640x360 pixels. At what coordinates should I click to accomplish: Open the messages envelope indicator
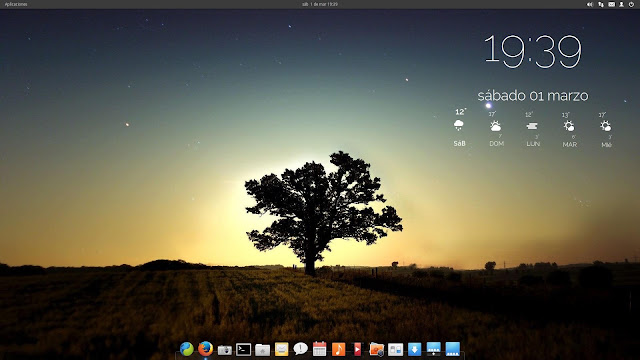(611, 4)
